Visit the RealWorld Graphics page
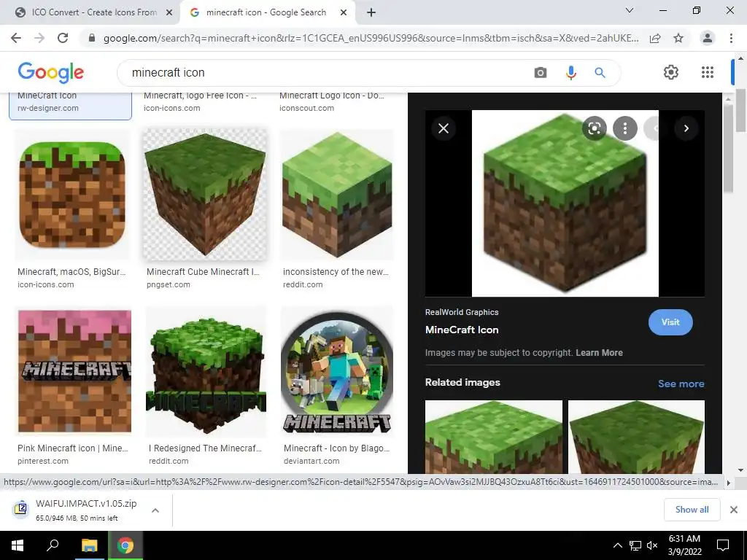Viewport: 747px width, 560px height. (670, 322)
